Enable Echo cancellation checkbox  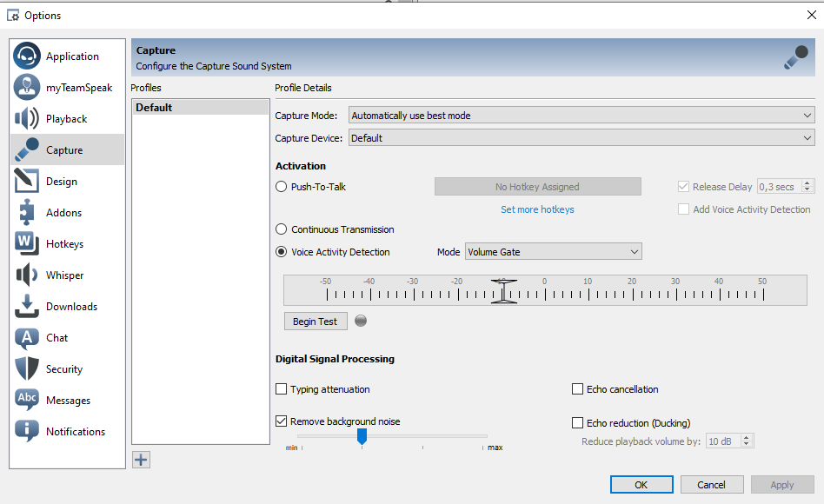tap(577, 389)
